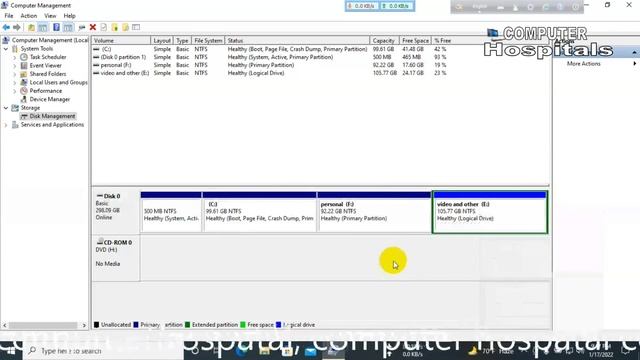Open the View menu
This screenshot has width=640, height=360.
(x=50, y=16)
